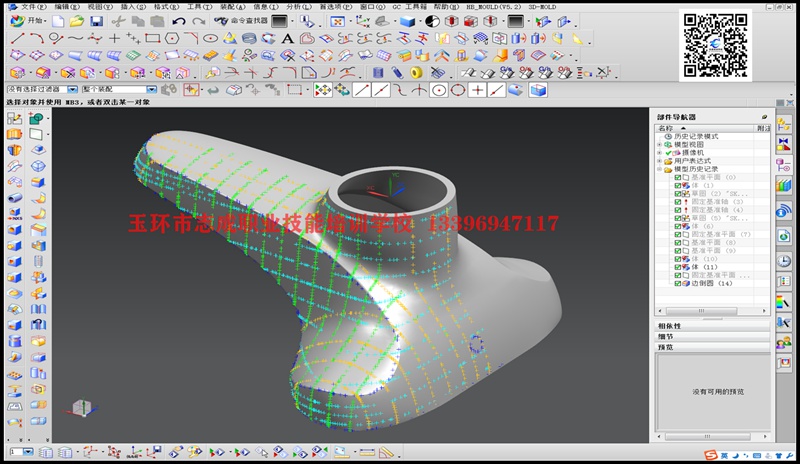Collapse the 模型历史记录 tree node

tap(659, 169)
